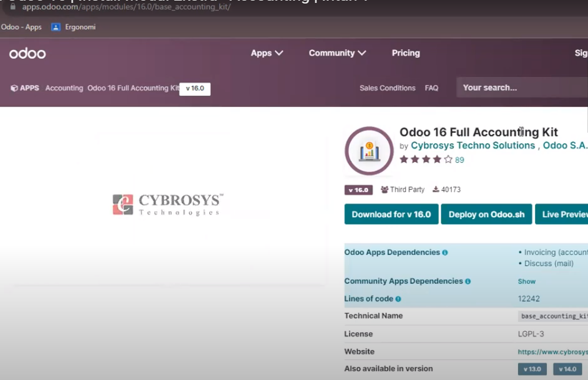Click the downloads count icon
The width and height of the screenshot is (588, 380).
pyautogui.click(x=435, y=189)
